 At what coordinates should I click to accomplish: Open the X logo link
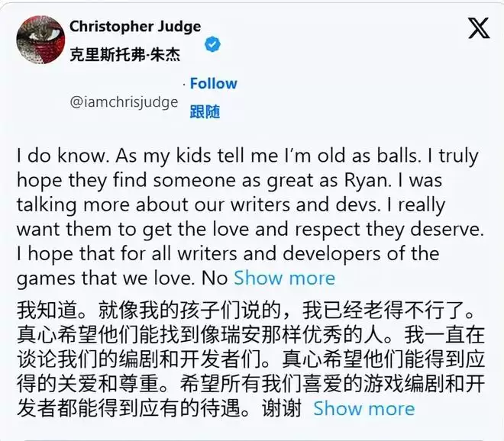tap(479, 28)
